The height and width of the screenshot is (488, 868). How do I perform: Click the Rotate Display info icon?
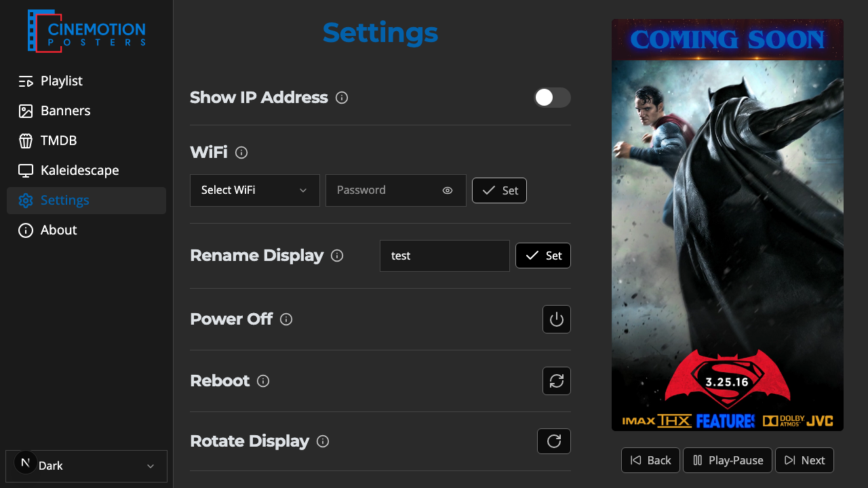click(323, 441)
